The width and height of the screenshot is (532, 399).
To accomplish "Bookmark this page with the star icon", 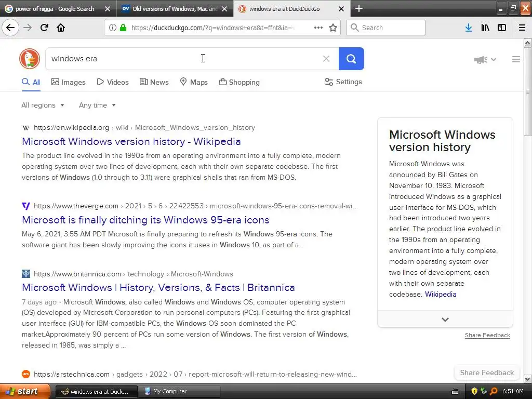I will click(333, 28).
